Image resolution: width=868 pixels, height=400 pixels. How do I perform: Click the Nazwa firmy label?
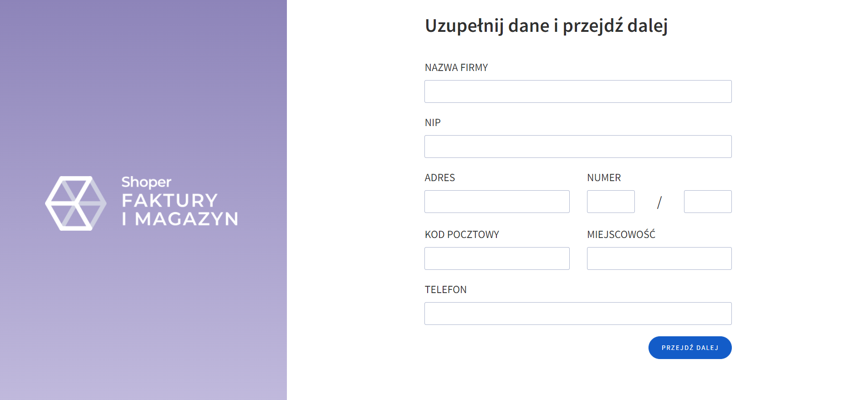tap(456, 68)
